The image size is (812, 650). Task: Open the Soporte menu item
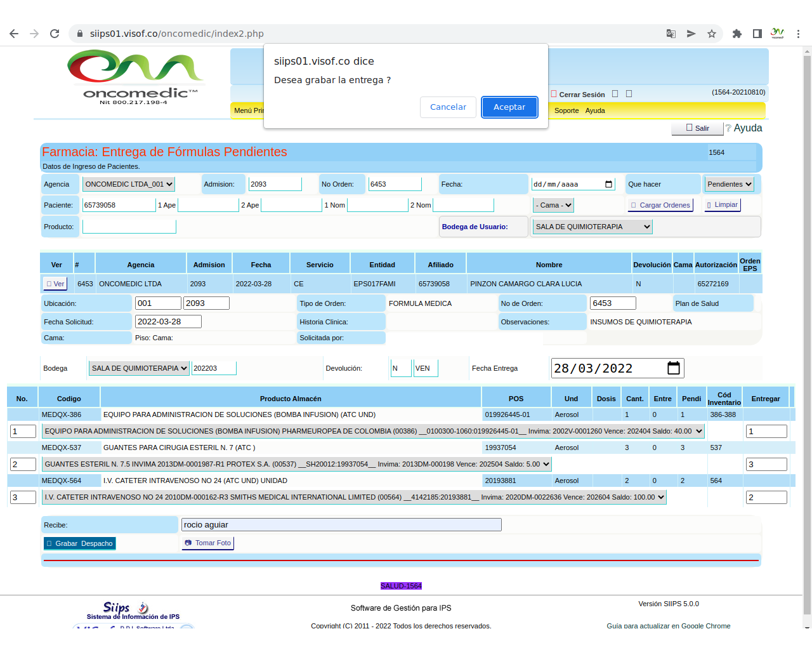pos(566,110)
